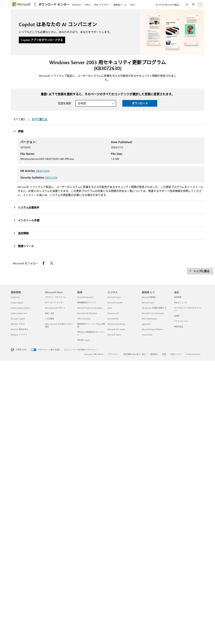
Task: Open the search magnifier icon
Action: click(187, 5)
